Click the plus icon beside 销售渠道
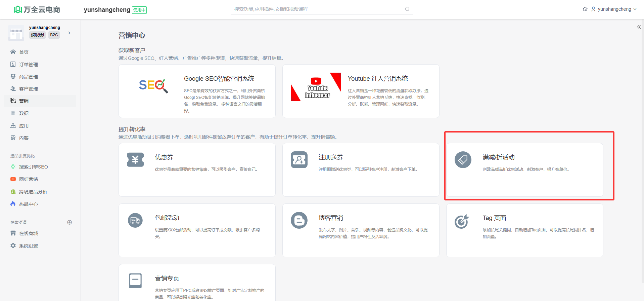644x301 pixels. click(70, 222)
